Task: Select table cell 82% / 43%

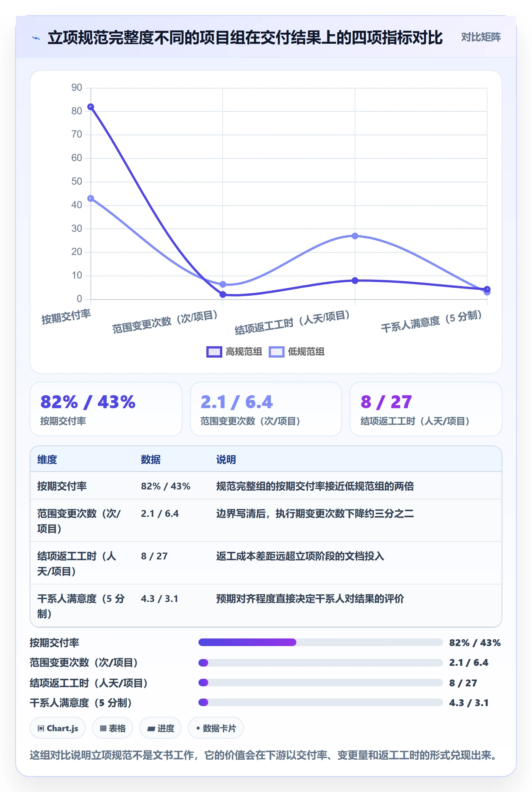Action: (166, 486)
